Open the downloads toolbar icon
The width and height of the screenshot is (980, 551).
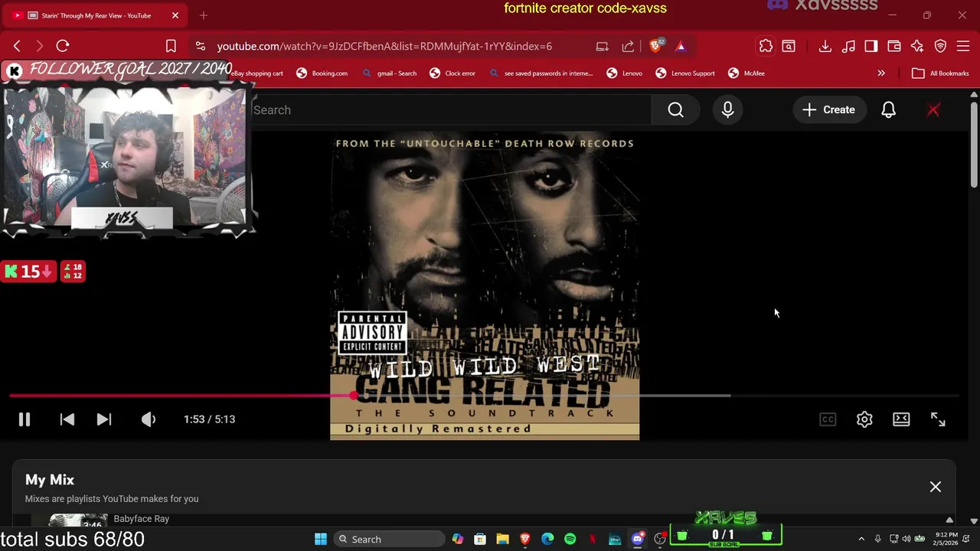[x=825, y=46]
